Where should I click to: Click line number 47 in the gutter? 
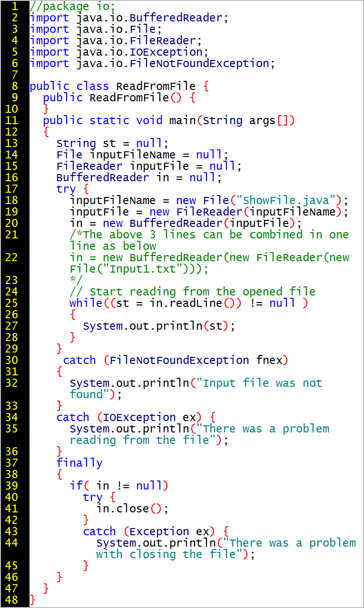click(11, 589)
